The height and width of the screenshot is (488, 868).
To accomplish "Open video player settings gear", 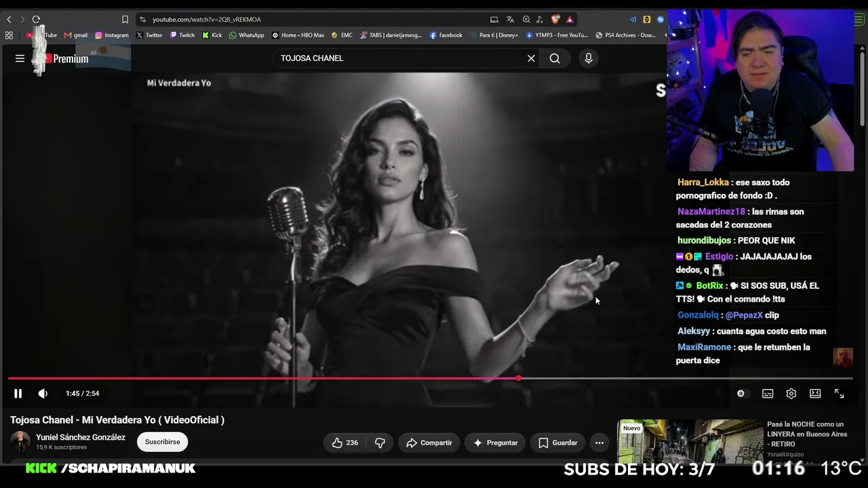I will (x=791, y=393).
